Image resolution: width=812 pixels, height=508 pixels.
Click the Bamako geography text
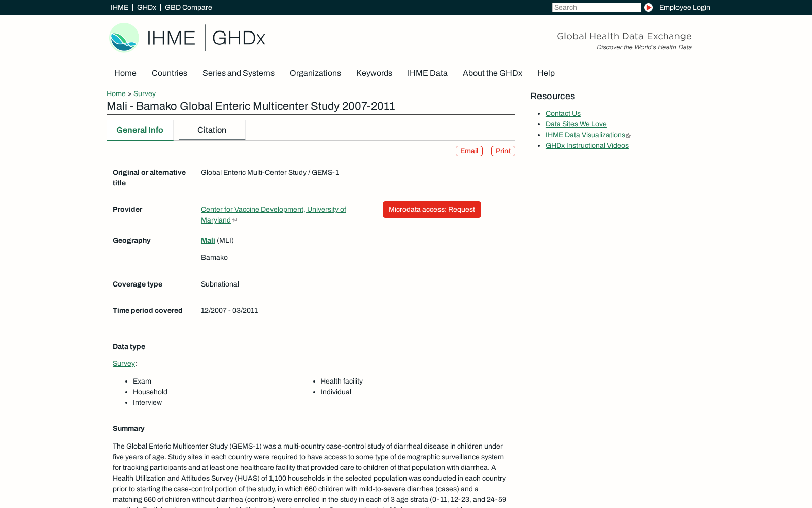tap(214, 257)
